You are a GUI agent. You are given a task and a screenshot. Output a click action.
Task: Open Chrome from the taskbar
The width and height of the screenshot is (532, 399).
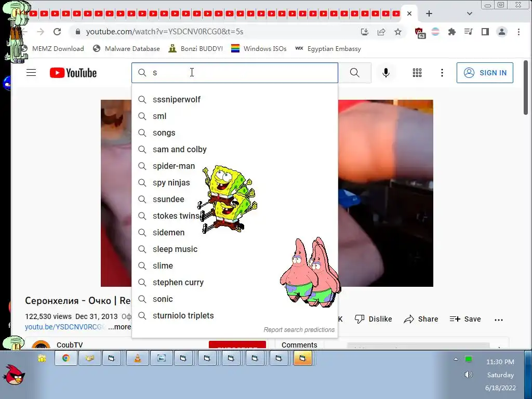click(x=66, y=358)
